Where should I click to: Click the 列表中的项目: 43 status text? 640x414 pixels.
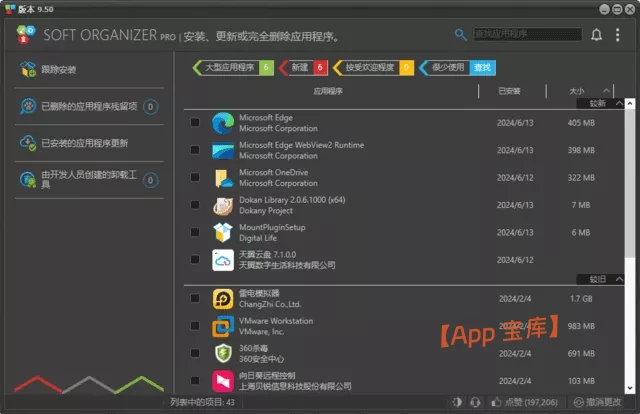coord(202,402)
